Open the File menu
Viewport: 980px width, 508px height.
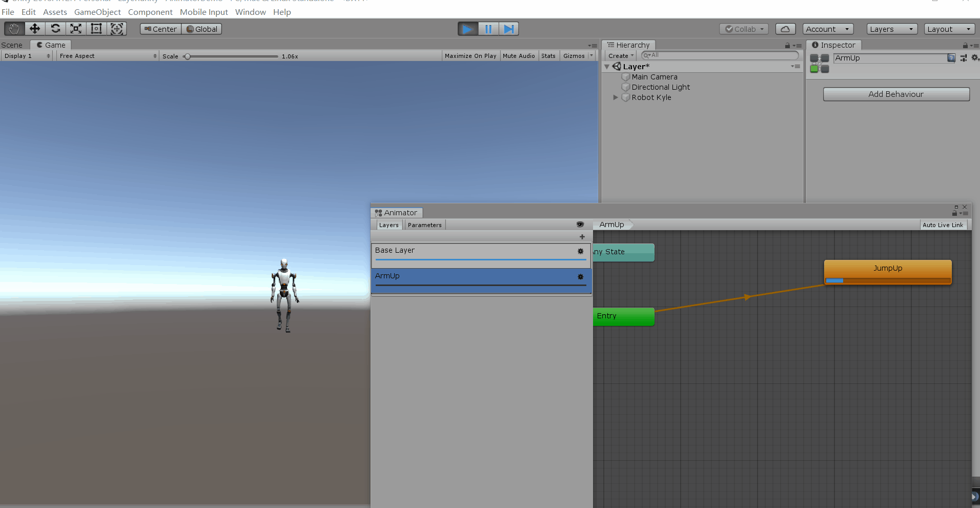click(8, 12)
